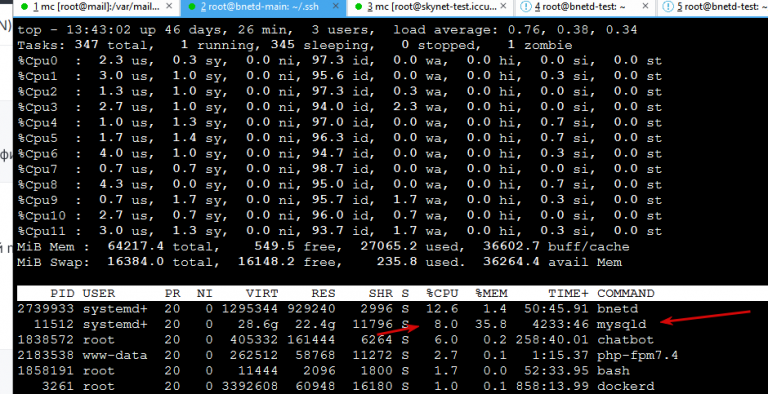768x394 pixels.
Task: Switch to tab 1 mc root@mail
Action: [96, 7]
